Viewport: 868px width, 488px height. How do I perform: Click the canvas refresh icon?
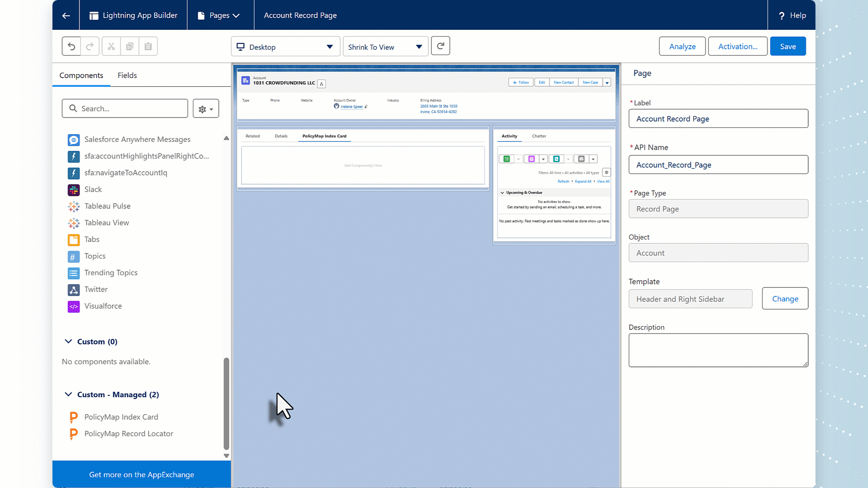click(x=440, y=46)
